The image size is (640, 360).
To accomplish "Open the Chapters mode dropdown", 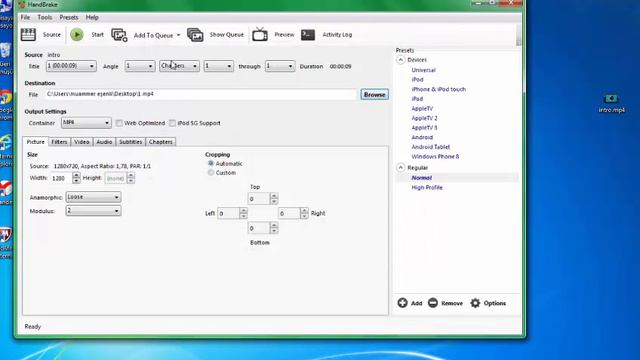I will pyautogui.click(x=179, y=66).
